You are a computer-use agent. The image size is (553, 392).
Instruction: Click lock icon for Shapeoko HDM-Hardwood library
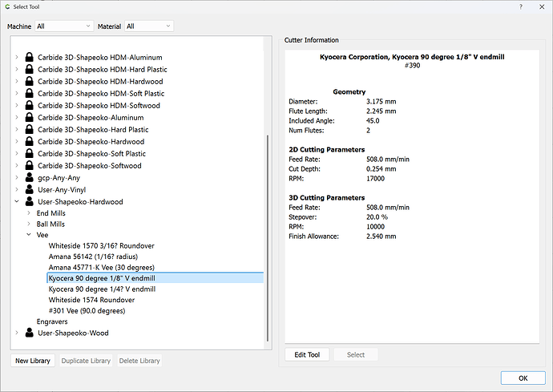point(29,82)
